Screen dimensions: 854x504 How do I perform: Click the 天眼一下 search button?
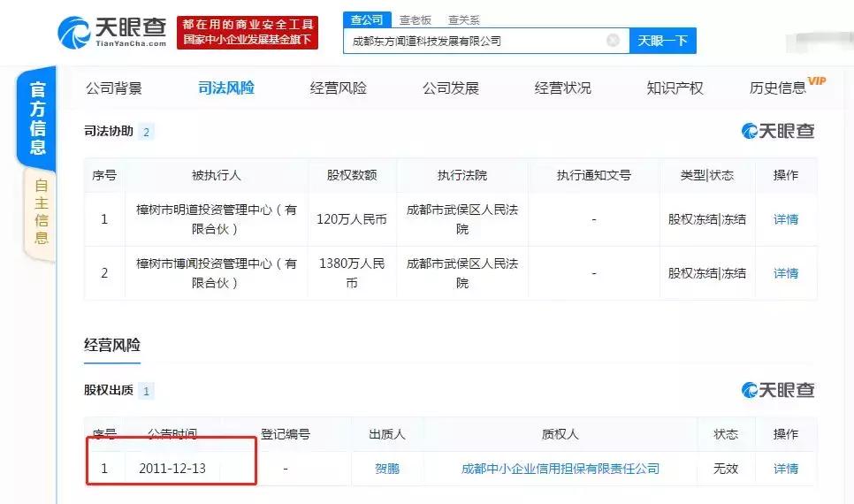pos(662,41)
